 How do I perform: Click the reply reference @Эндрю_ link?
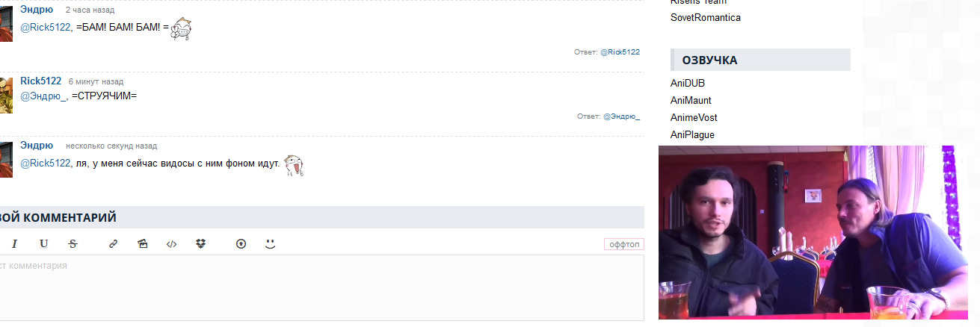pyautogui.click(x=621, y=116)
